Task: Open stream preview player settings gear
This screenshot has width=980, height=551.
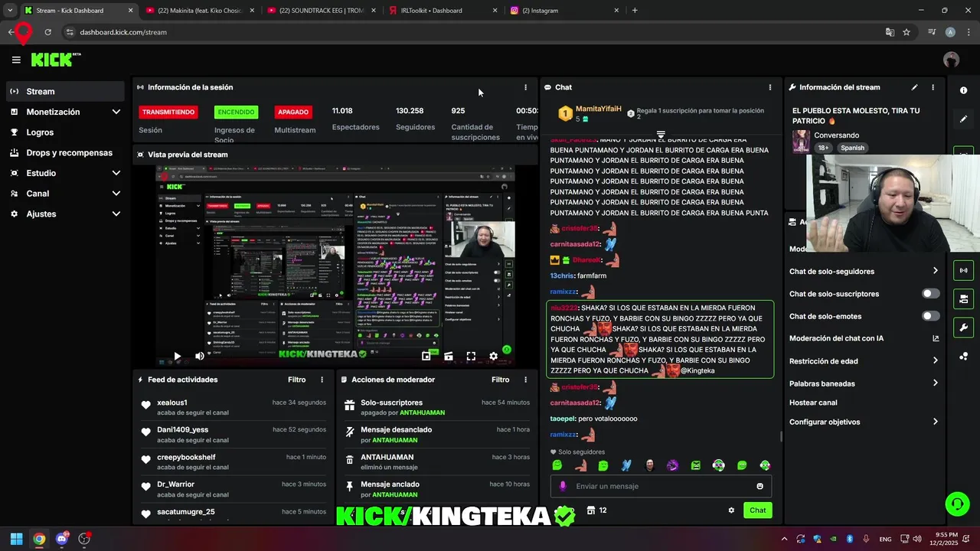Action: pyautogui.click(x=494, y=356)
